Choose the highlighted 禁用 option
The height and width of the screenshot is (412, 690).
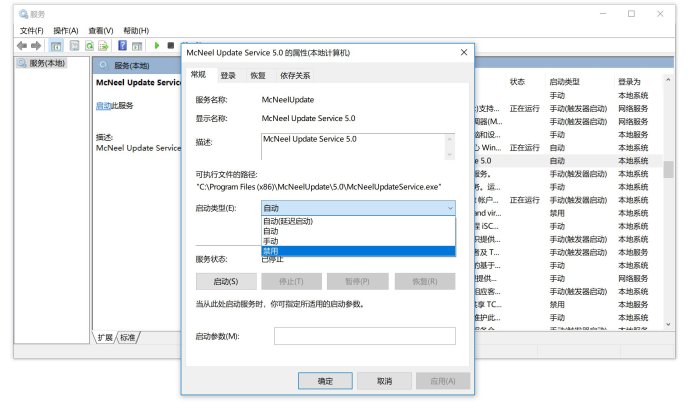[x=358, y=251]
